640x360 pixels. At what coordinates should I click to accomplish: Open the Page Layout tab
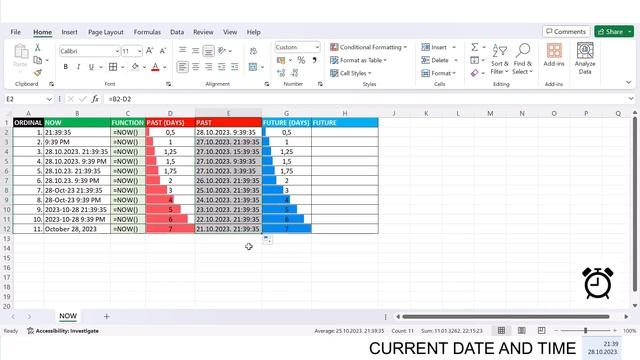(106, 32)
